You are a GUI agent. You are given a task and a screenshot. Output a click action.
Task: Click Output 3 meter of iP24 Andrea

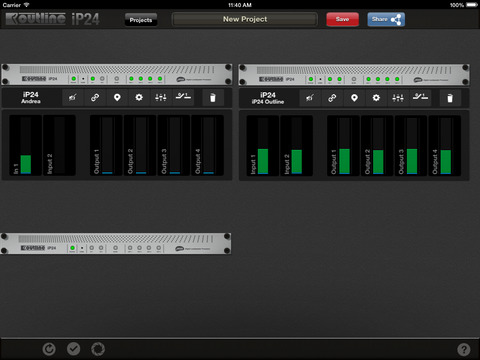tap(174, 145)
